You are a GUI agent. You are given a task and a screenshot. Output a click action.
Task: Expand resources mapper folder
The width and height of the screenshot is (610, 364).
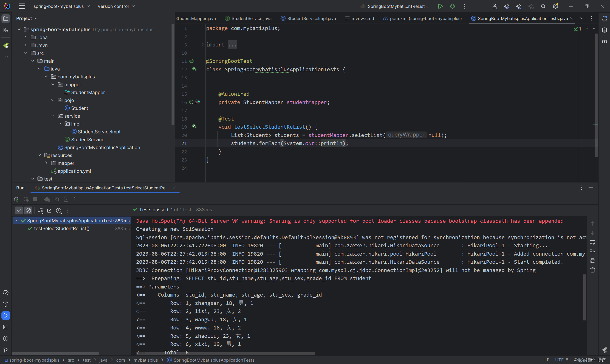tap(46, 163)
